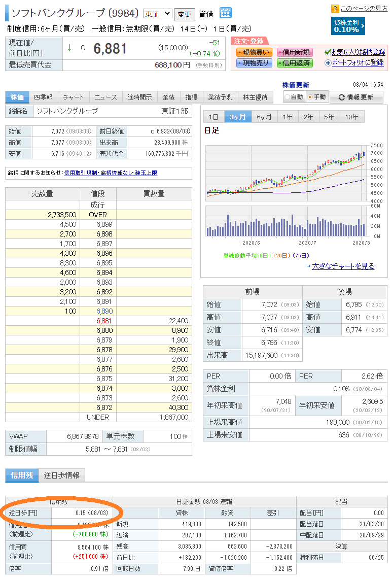
Task: Click the volume bar chart
Action: click(x=286, y=221)
